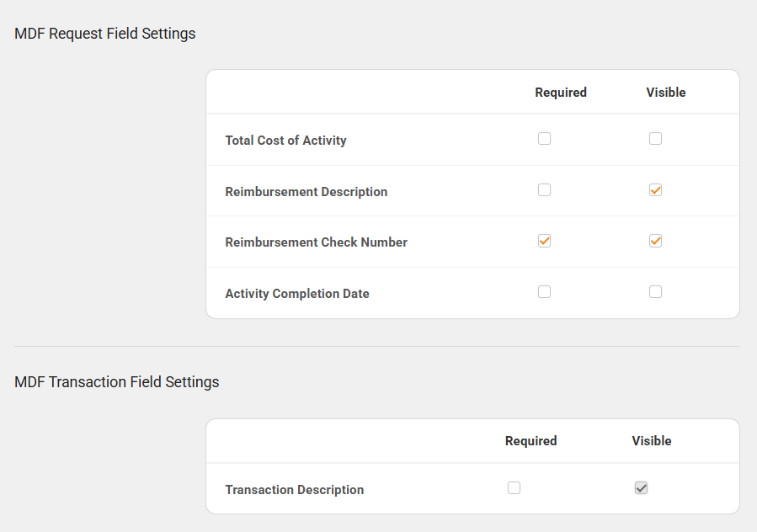Click the Reimbursement Check Number label
The height and width of the screenshot is (532, 757).
click(x=316, y=242)
